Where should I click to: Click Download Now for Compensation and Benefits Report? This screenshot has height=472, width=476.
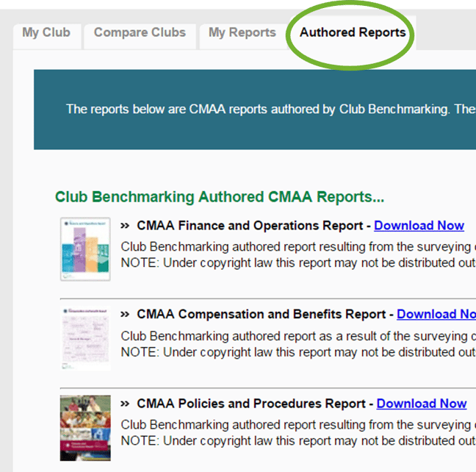[x=436, y=315]
